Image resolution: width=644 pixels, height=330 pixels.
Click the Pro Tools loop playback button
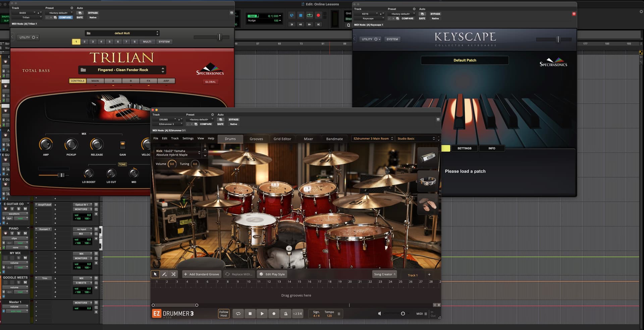pyautogui.click(x=310, y=15)
